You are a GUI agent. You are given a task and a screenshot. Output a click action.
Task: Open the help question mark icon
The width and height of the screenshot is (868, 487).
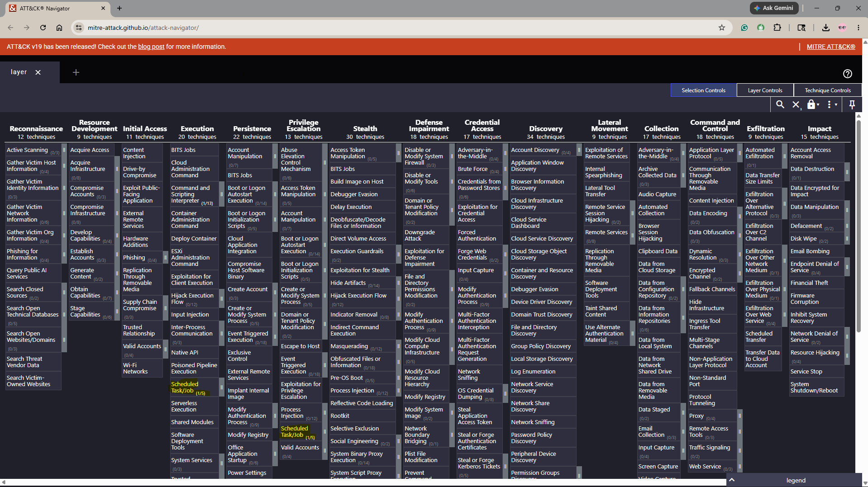pos(847,74)
